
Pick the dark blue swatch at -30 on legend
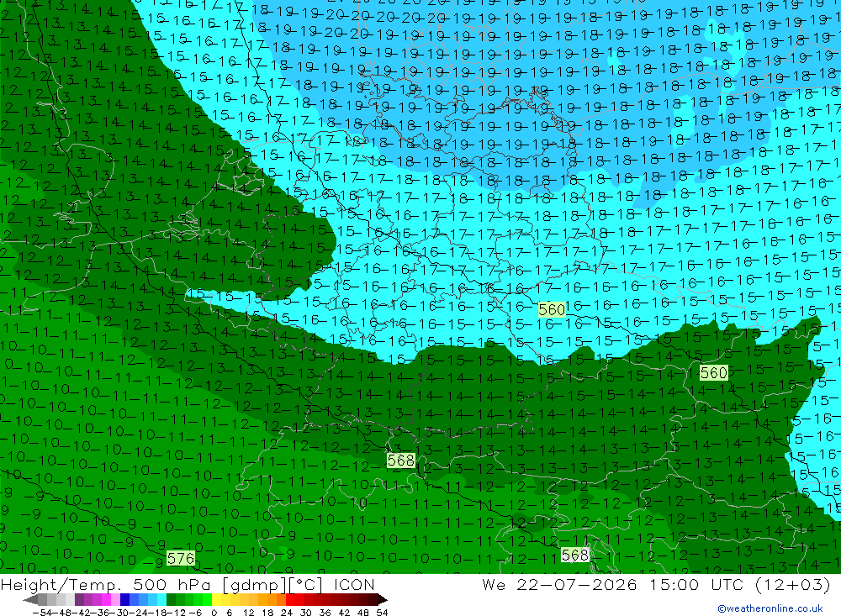[124, 600]
